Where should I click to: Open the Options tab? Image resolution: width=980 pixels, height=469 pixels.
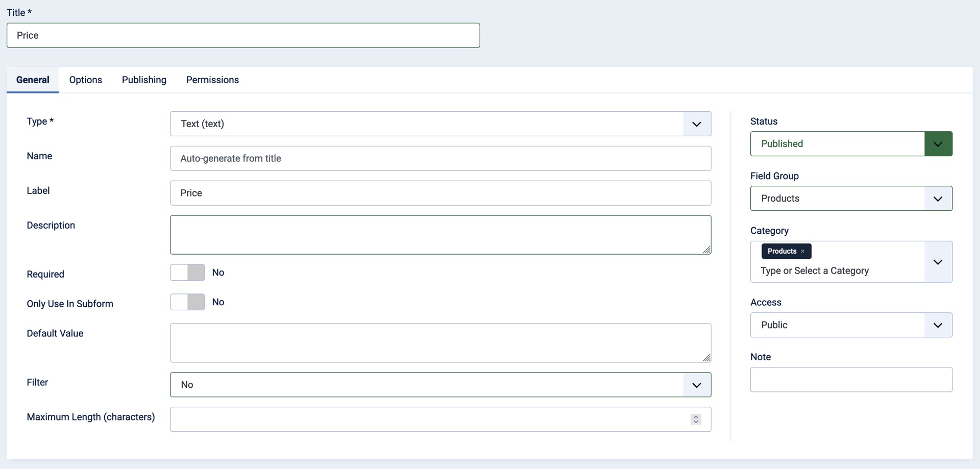86,80
